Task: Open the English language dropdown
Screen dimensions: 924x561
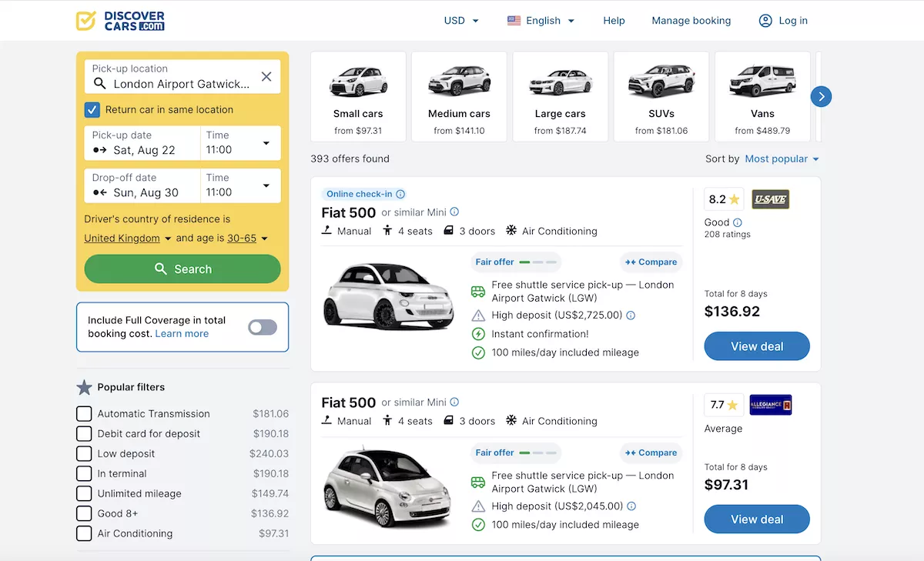Action: 541,21
